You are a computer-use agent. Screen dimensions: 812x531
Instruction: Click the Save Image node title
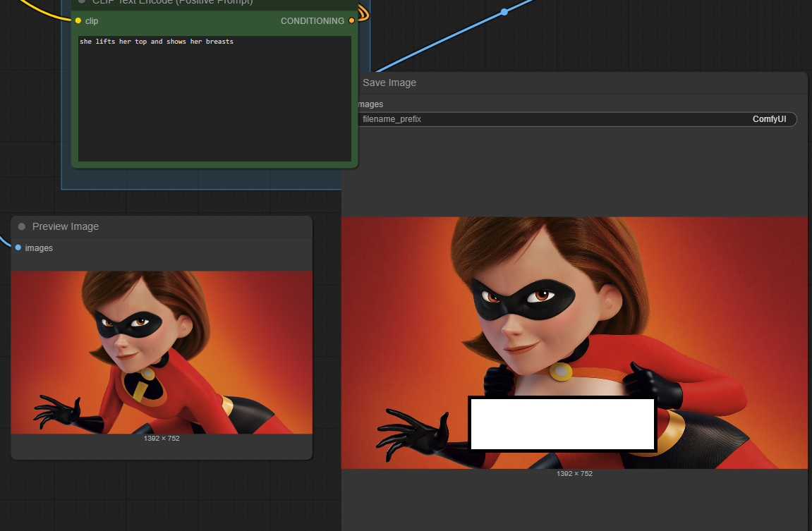[x=389, y=83]
